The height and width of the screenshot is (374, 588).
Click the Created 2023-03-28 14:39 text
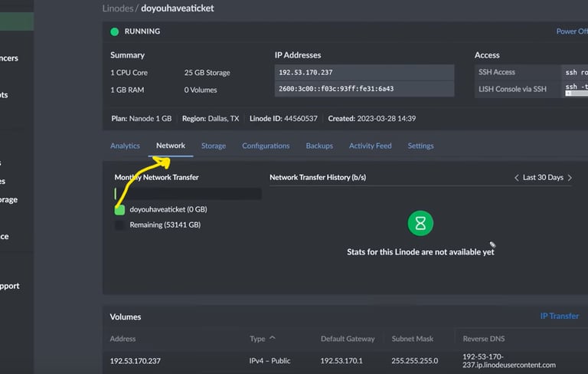(371, 119)
